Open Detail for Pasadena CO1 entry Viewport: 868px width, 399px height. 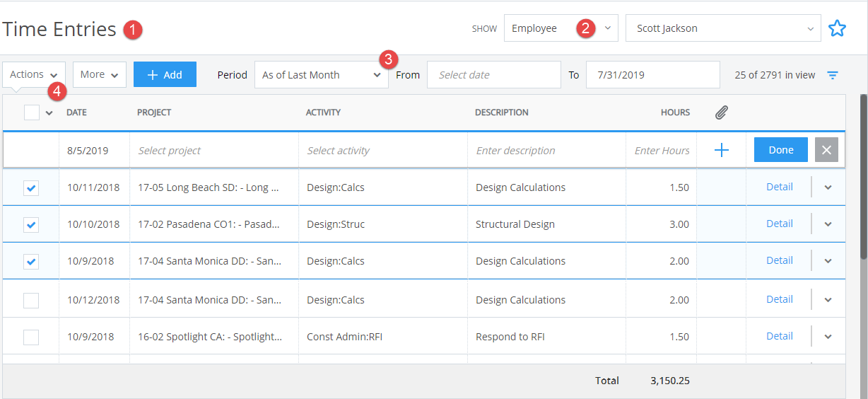[x=780, y=224]
